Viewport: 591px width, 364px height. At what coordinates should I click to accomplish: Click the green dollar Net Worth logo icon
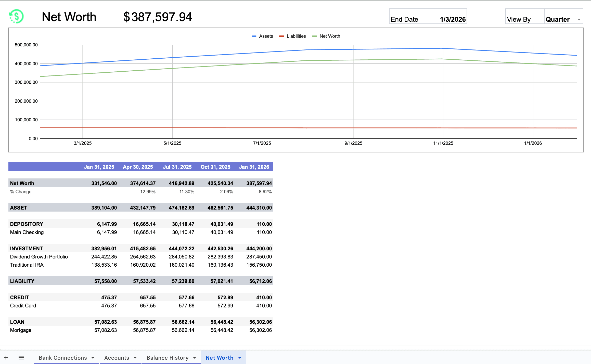[x=16, y=16]
